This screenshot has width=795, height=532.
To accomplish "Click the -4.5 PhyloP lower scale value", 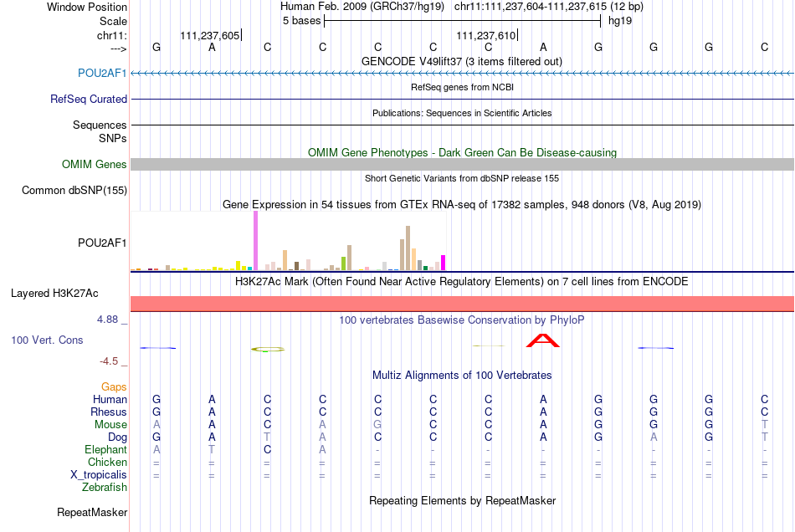I will 109,361.
